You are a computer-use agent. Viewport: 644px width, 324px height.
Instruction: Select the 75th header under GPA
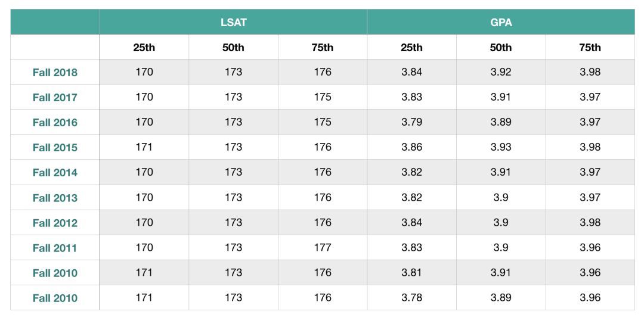coord(590,48)
